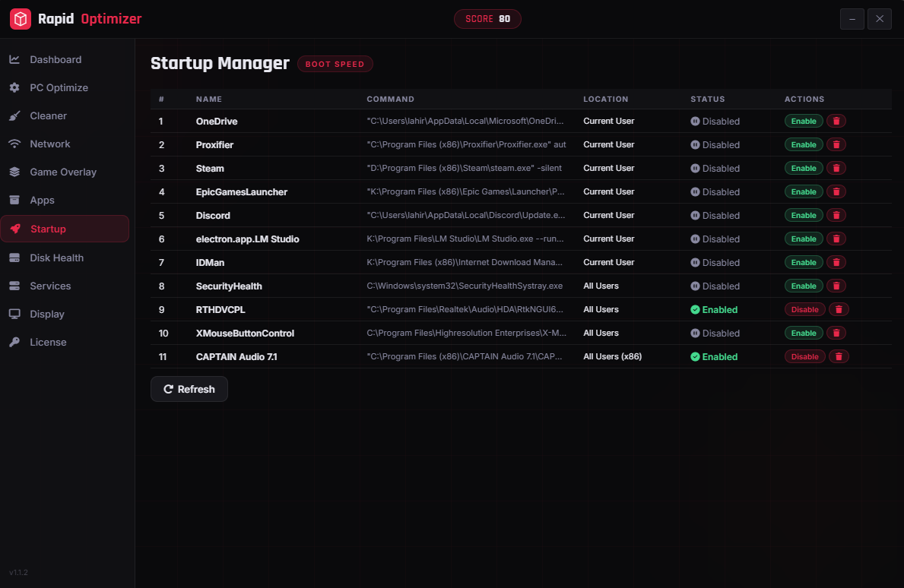The image size is (904, 588).
Task: Enable IDMan at startup
Action: click(804, 263)
